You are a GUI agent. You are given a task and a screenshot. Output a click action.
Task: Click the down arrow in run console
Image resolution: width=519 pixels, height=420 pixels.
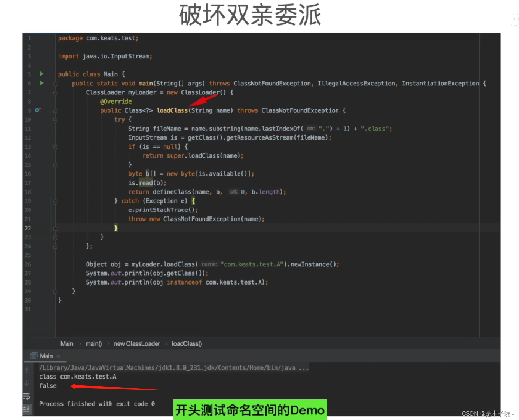click(x=27, y=383)
